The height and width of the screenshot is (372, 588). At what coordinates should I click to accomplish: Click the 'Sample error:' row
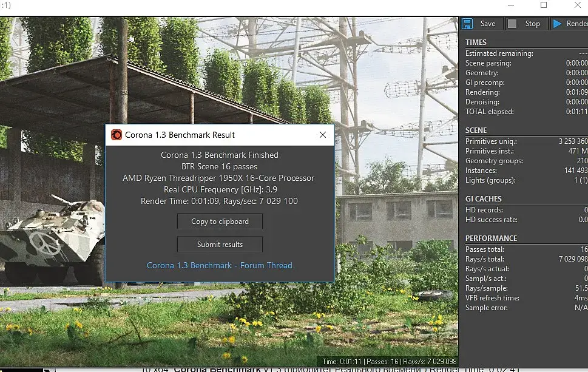[527, 308]
